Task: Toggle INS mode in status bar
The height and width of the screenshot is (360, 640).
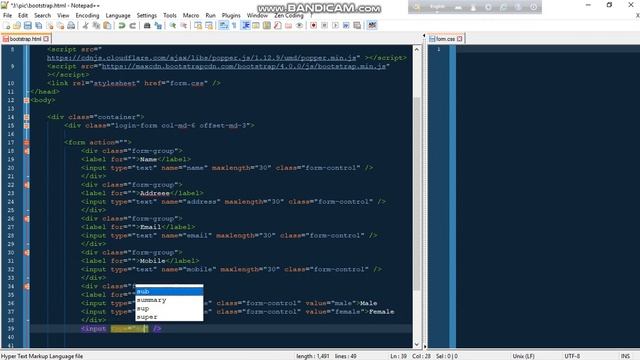Action: (x=625, y=356)
